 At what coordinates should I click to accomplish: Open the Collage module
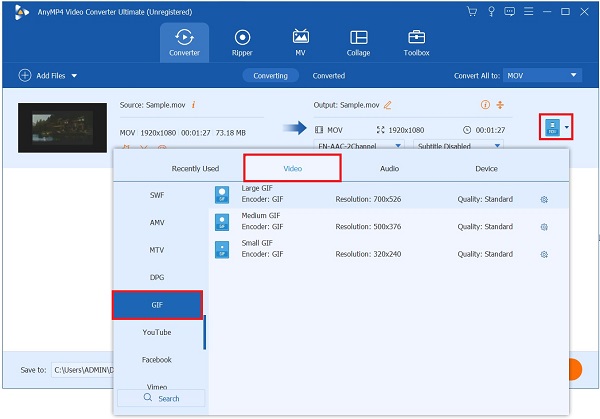[x=358, y=42]
